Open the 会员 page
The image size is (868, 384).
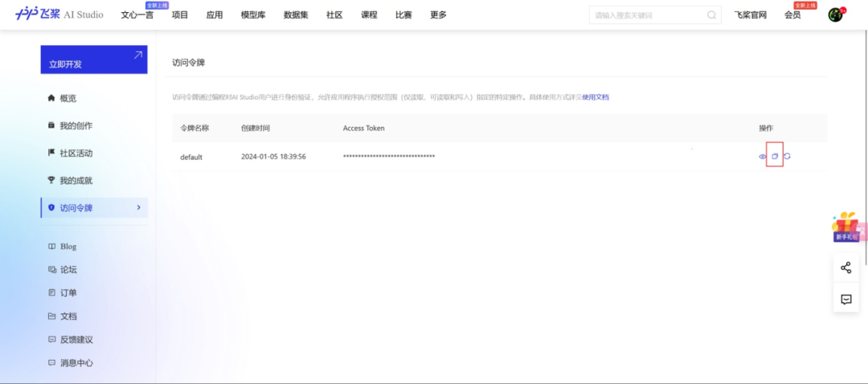pyautogui.click(x=792, y=15)
